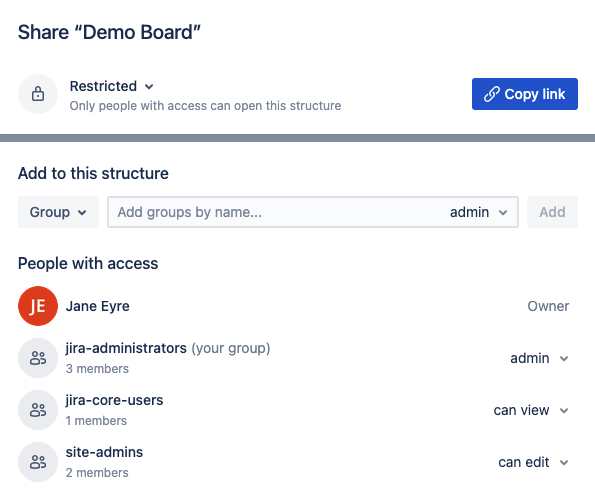Click the Jane Eyre name
Screen dimensions: 595x499
[98, 306]
